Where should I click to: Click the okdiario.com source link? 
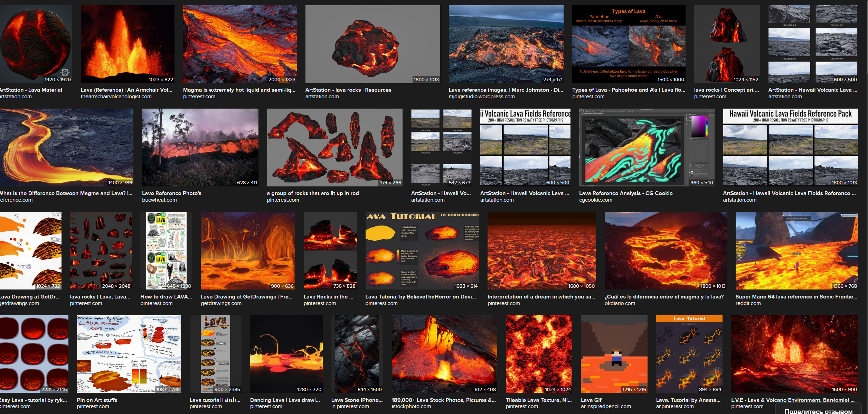[620, 303]
